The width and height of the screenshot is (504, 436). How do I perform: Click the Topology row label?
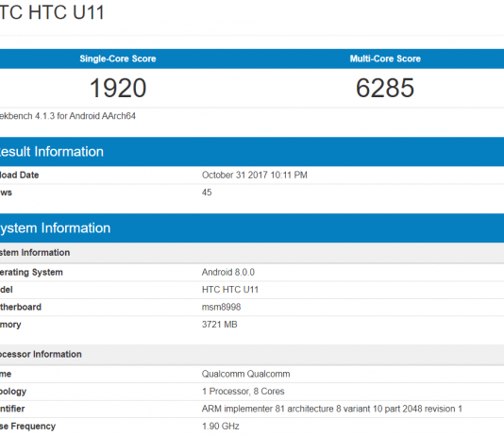13,392
